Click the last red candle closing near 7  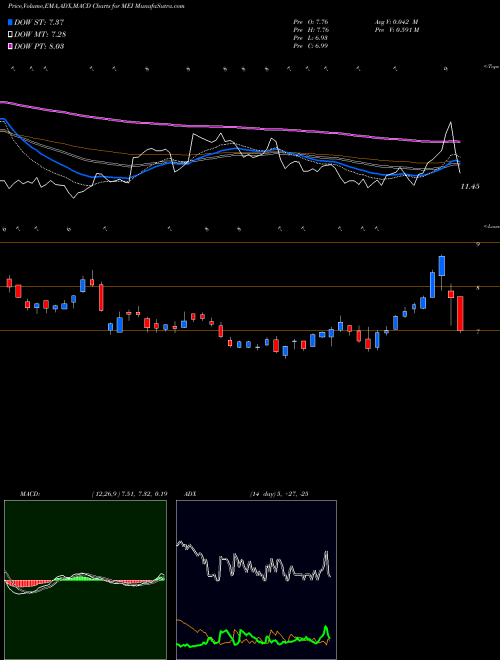click(460, 314)
